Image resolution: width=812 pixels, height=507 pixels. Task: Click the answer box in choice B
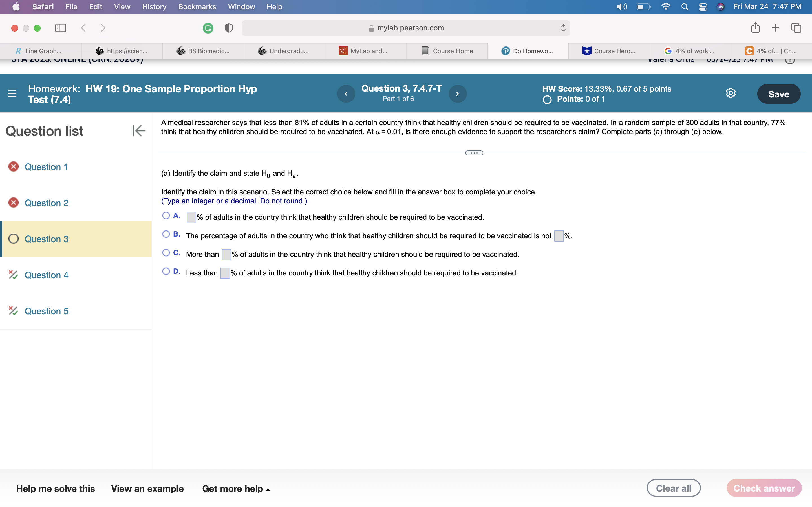[558, 236]
